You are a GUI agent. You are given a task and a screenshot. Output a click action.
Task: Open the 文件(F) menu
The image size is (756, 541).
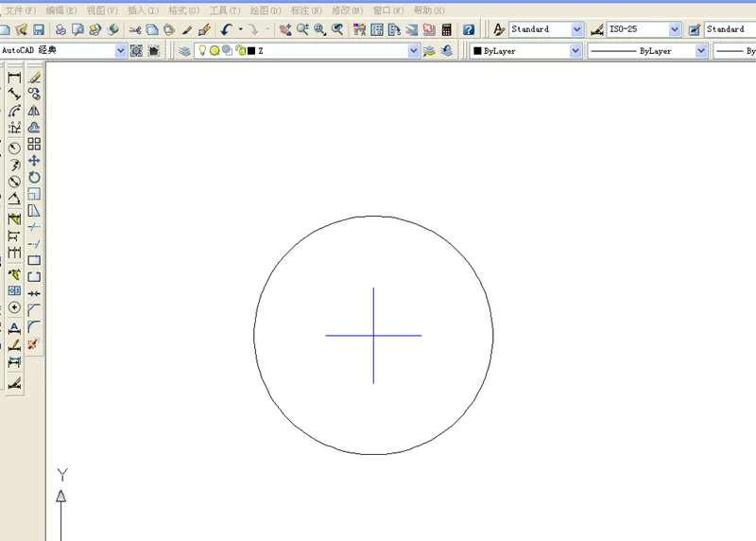click(20, 10)
